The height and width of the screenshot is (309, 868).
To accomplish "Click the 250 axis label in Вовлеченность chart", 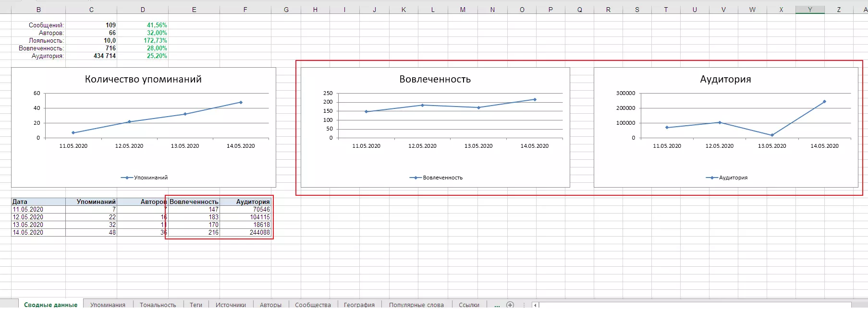I will [328, 93].
